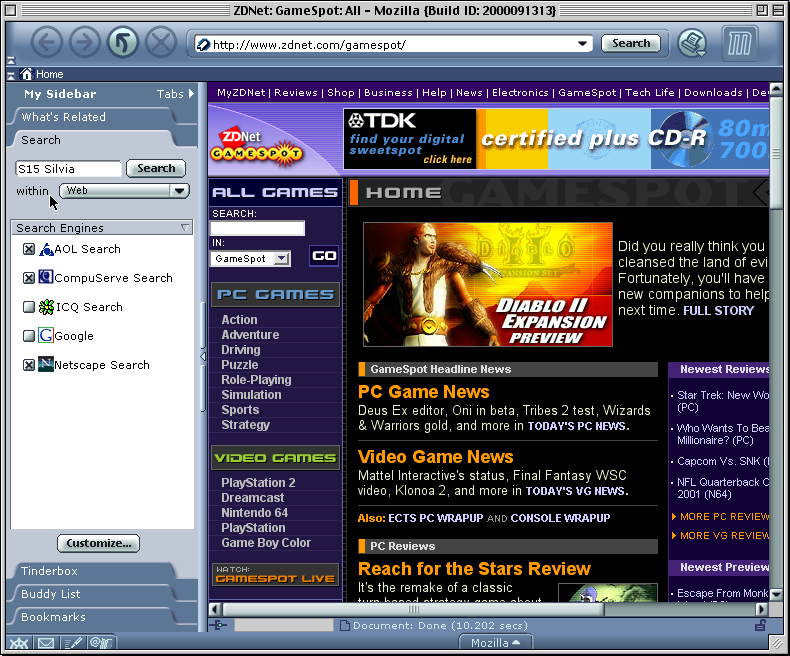This screenshot has height=656, width=790.
Task: Open the Tinderbox sidebar tab
Action: [94, 571]
